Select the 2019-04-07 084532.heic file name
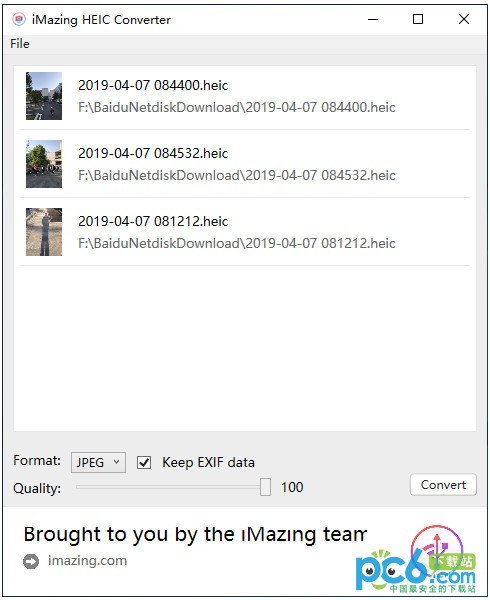The image size is (490, 600). 153,153
